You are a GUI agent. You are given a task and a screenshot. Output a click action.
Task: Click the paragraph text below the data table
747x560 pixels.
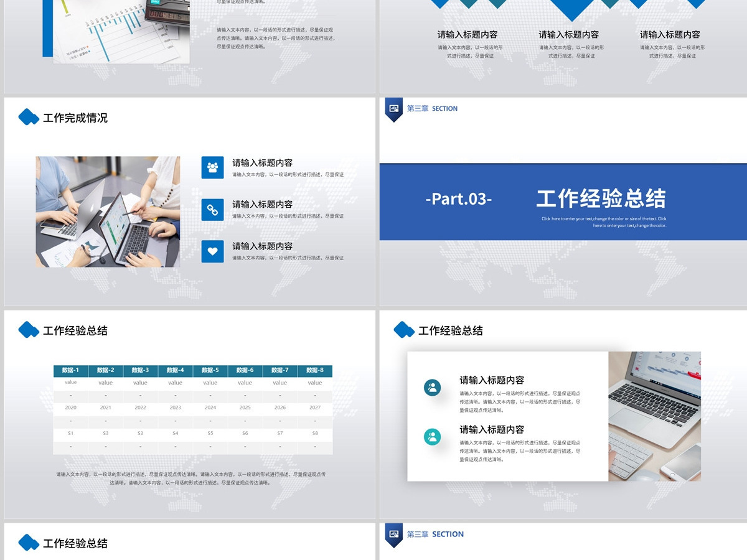[190, 478]
